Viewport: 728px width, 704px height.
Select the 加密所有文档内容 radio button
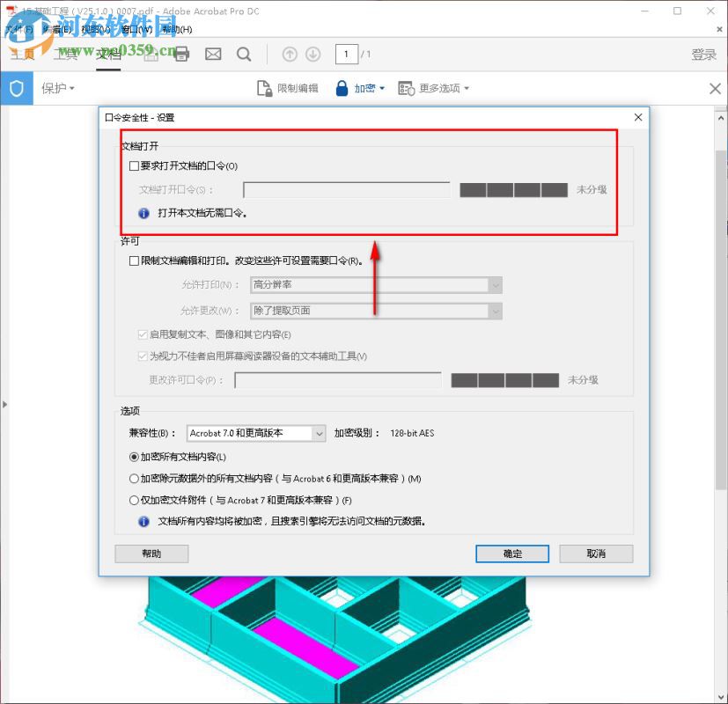click(133, 458)
